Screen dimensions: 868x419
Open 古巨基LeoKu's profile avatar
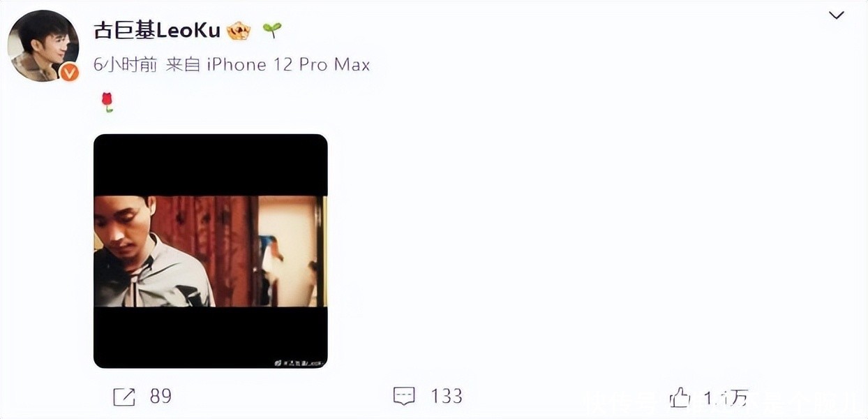coord(43,46)
